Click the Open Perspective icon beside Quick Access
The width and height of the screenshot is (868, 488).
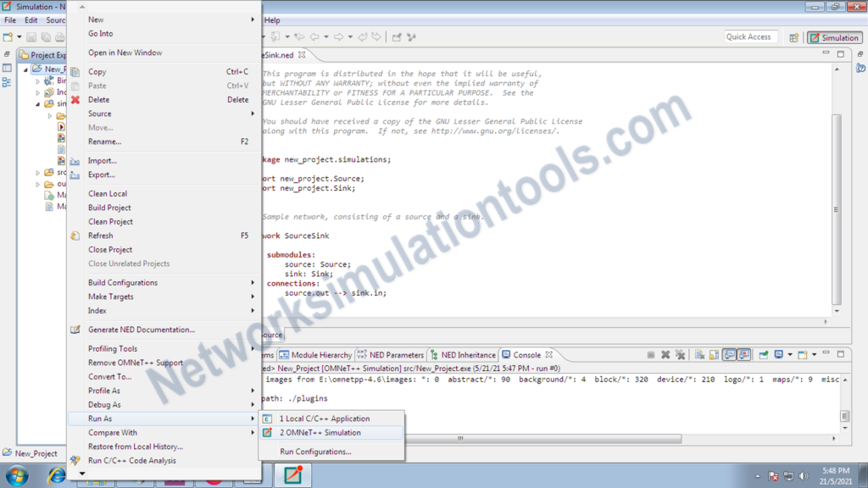tap(795, 37)
